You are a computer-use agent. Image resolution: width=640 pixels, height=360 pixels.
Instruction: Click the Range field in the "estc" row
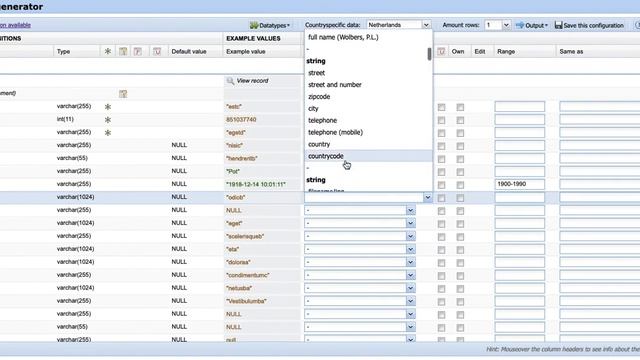point(520,107)
